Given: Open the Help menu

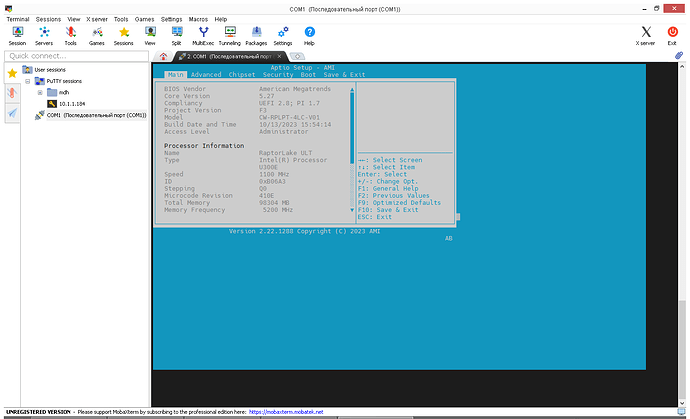Looking at the screenshot, I should pos(221,19).
